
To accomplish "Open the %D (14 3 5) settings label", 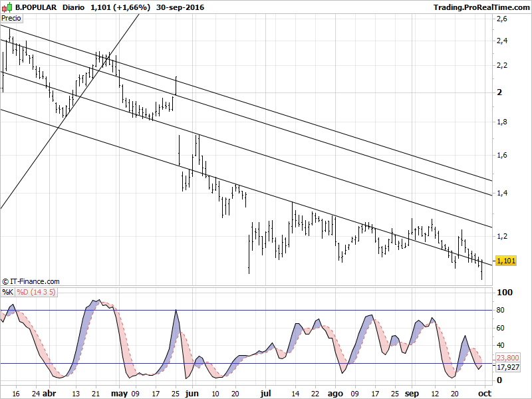I will click(36, 292).
